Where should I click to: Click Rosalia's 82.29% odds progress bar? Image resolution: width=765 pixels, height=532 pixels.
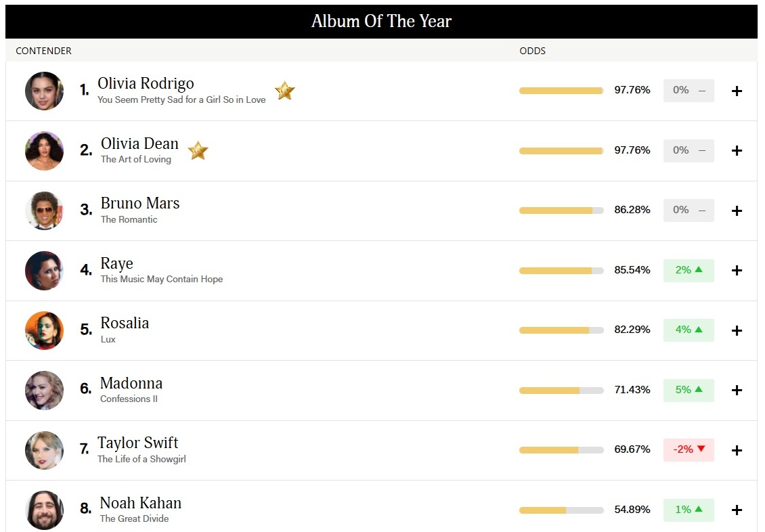(x=561, y=330)
